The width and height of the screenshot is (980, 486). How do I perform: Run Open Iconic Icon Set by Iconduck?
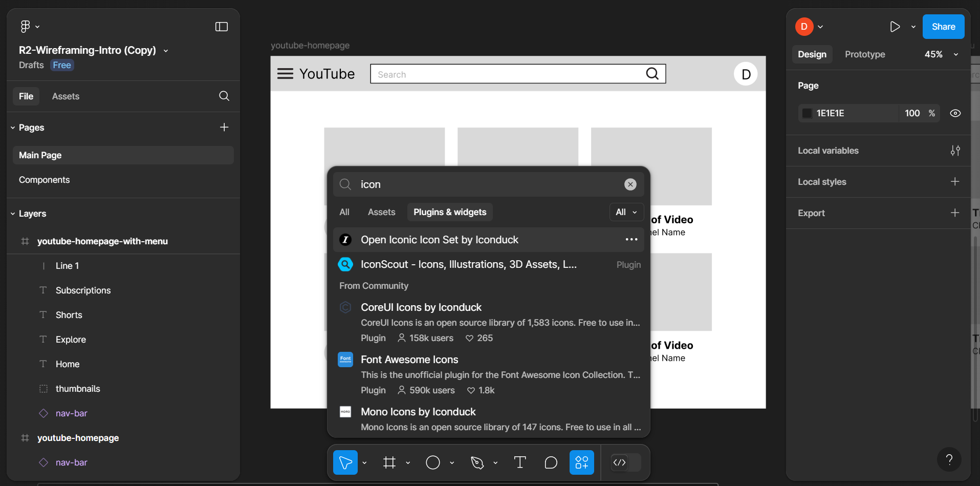[488, 240]
